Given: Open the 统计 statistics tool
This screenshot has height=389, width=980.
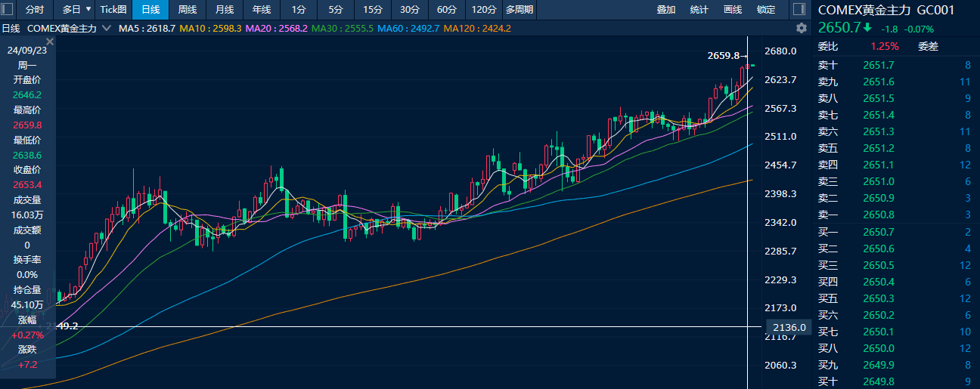Looking at the screenshot, I should click(x=699, y=10).
